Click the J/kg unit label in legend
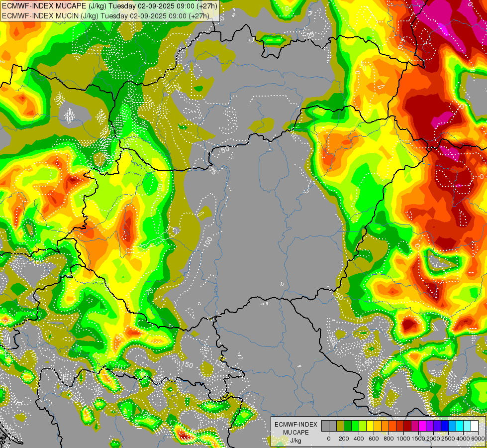 pos(296,441)
